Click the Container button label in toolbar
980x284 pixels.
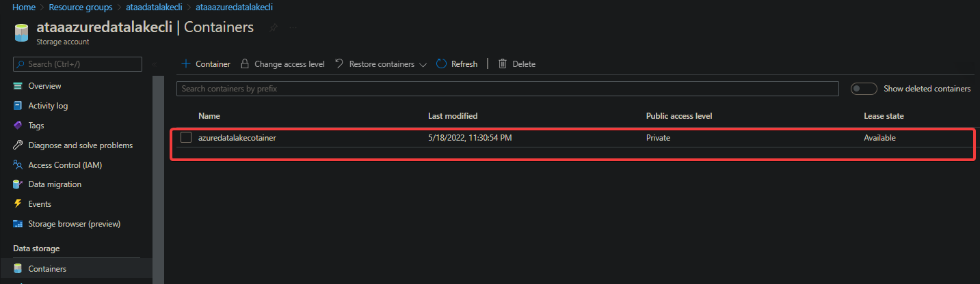click(213, 64)
